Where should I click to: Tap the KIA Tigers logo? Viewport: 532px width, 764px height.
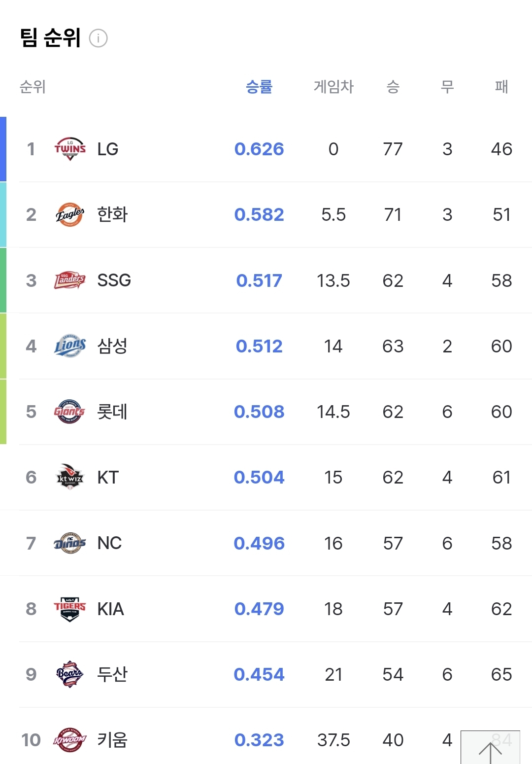click(x=69, y=609)
